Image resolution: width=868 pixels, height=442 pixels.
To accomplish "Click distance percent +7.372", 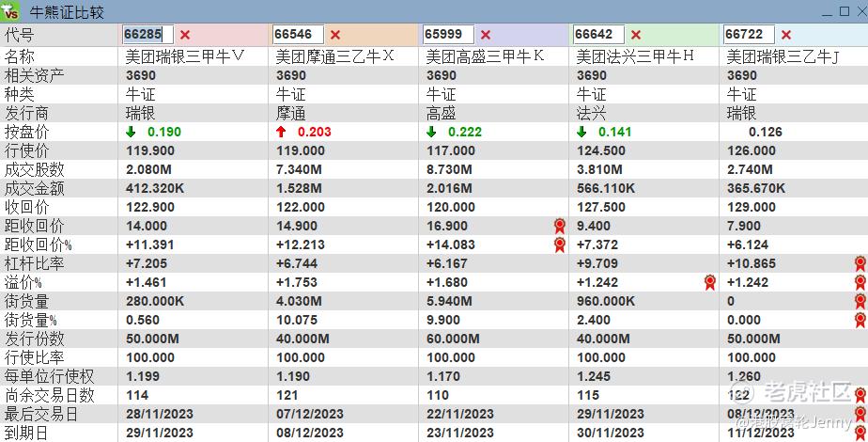I will (597, 245).
